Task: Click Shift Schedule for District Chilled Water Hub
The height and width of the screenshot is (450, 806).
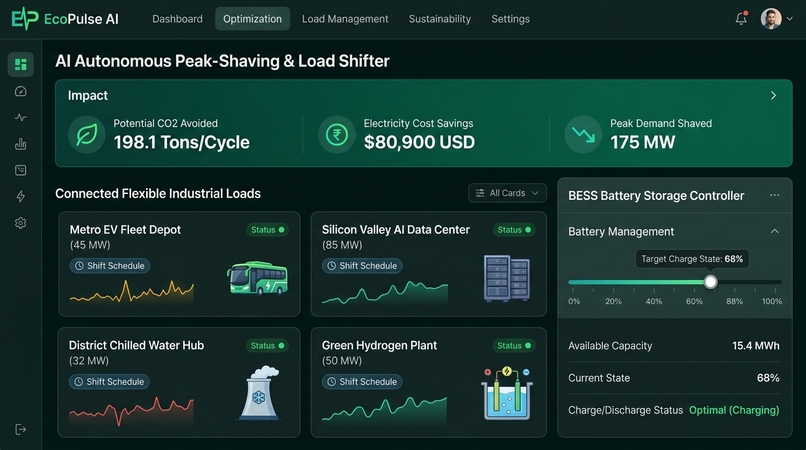Action: [109, 382]
